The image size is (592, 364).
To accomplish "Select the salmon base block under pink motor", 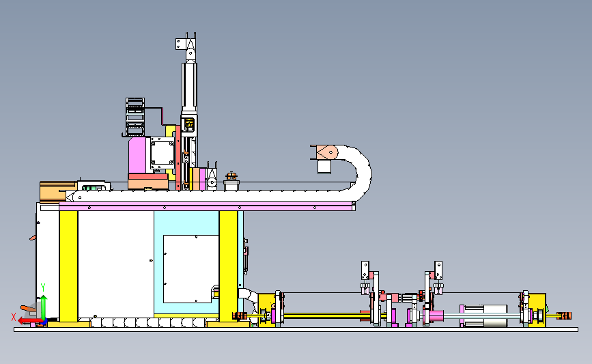I will 148,181.
